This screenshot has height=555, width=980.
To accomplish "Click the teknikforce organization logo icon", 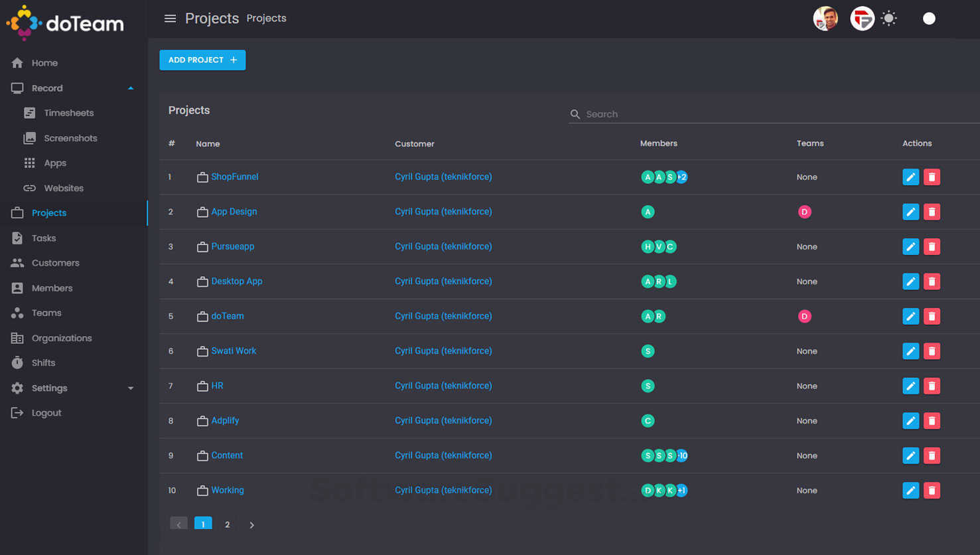I will pyautogui.click(x=862, y=19).
